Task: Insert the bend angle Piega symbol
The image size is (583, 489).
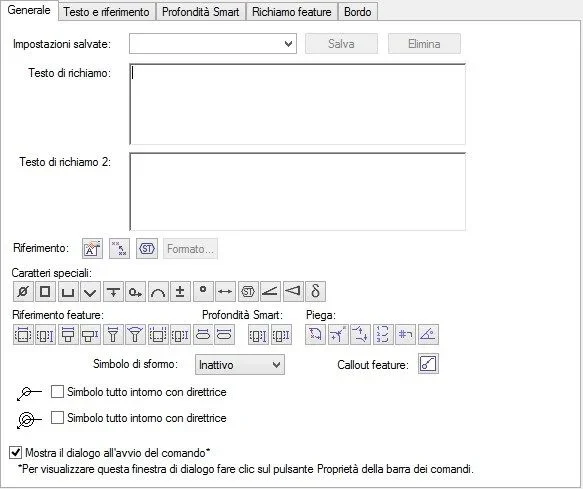Action: point(428,335)
